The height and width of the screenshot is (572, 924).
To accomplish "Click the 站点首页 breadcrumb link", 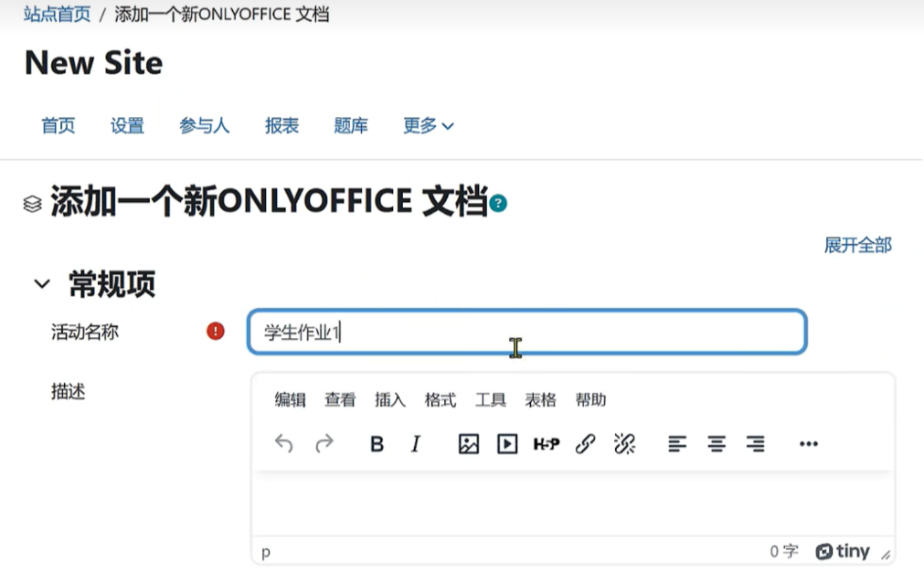I will [58, 14].
